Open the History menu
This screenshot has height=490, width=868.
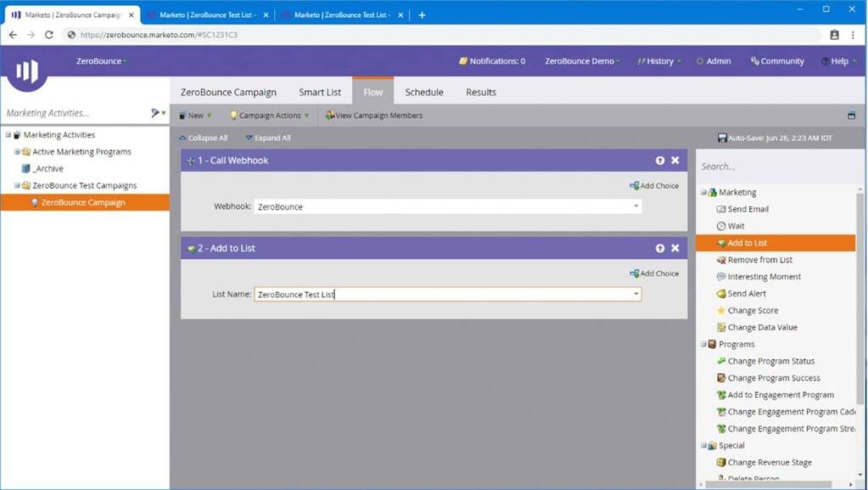point(658,61)
